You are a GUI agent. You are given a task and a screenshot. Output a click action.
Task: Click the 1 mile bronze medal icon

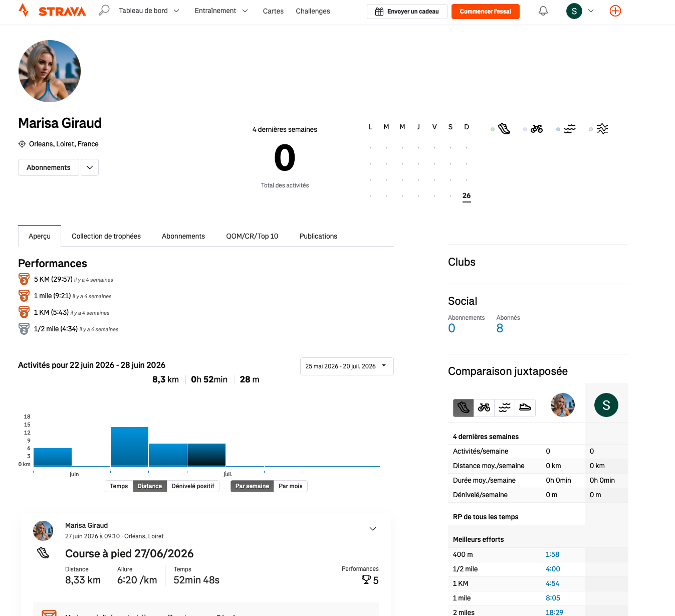[24, 296]
